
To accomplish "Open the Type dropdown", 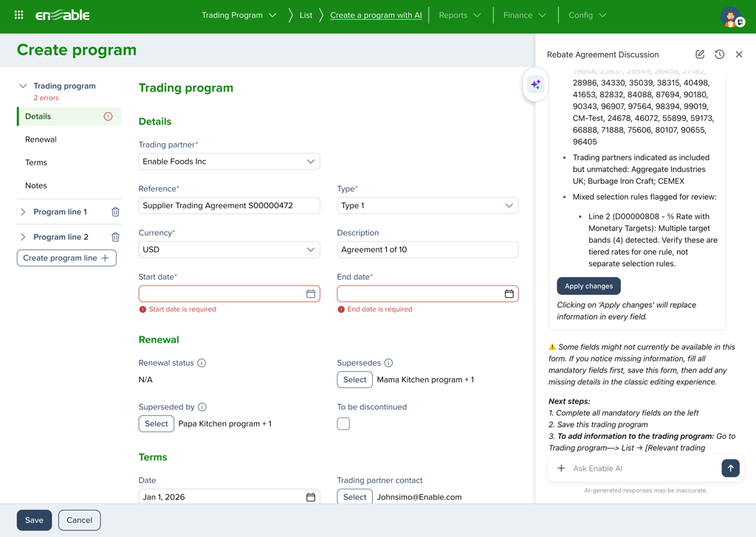I will 427,206.
